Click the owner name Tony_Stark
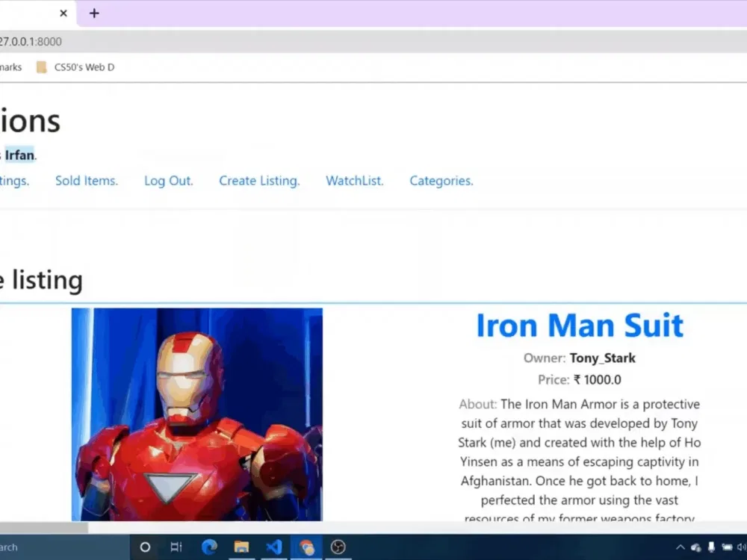Screen dimensions: 747x560 click(x=602, y=358)
